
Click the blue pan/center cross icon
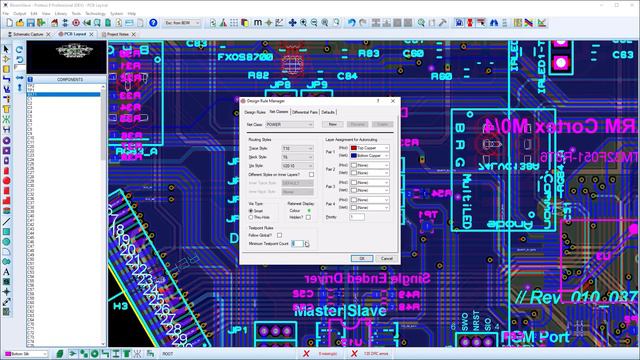pyautogui.click(x=292, y=23)
